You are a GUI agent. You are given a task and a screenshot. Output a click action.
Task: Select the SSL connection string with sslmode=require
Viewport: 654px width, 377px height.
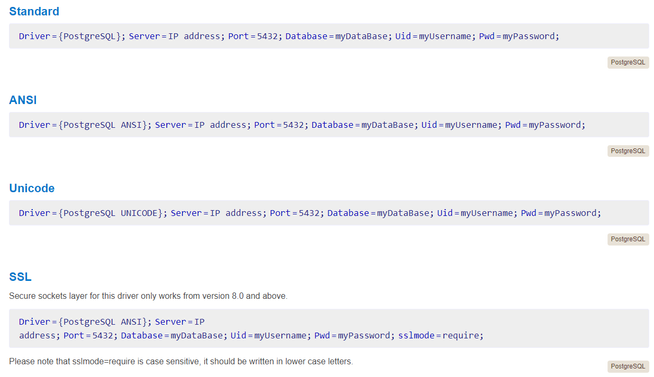pos(329,329)
